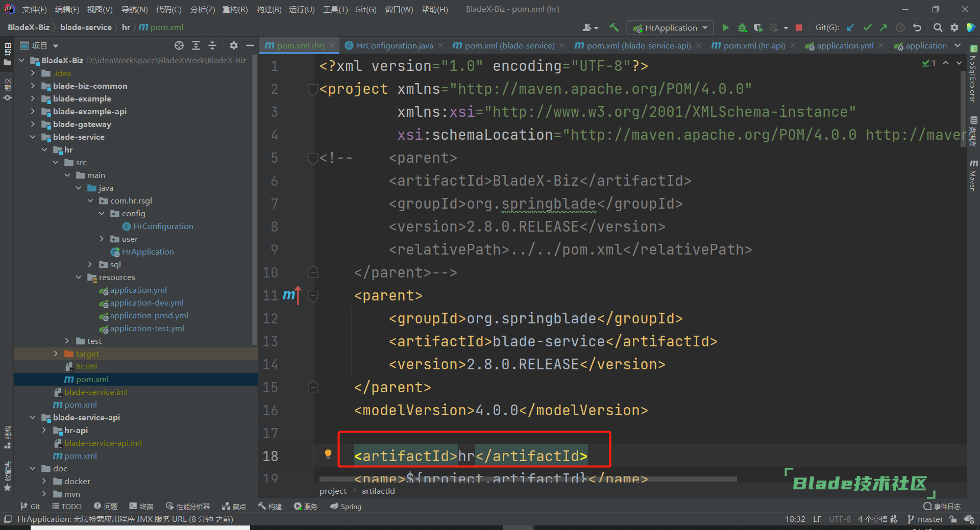Run HrApplication with coverage
Screen dimensions: 980x530
pyautogui.click(x=758, y=28)
